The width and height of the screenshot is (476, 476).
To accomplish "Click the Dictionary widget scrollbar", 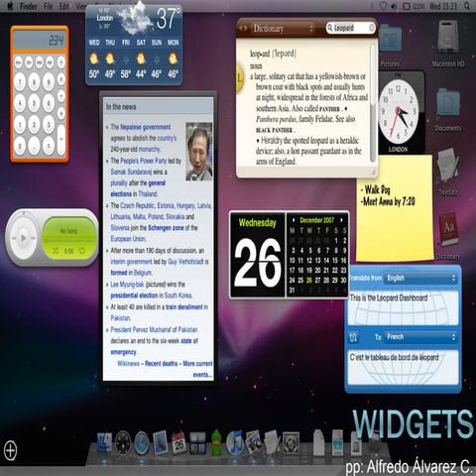I will tap(373, 104).
